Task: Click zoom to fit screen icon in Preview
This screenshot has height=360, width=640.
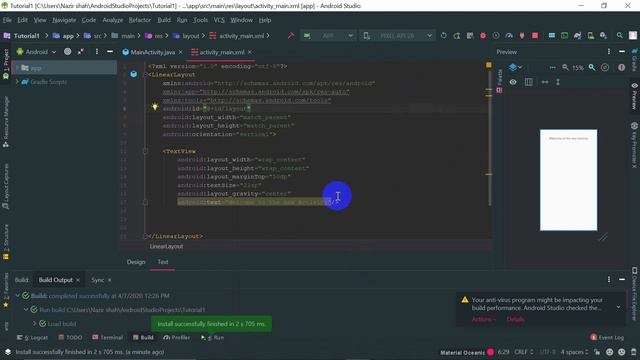Action: [x=605, y=67]
